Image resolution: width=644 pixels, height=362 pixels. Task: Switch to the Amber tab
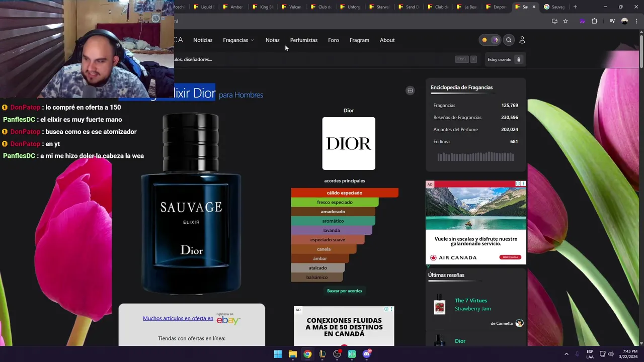click(x=233, y=7)
